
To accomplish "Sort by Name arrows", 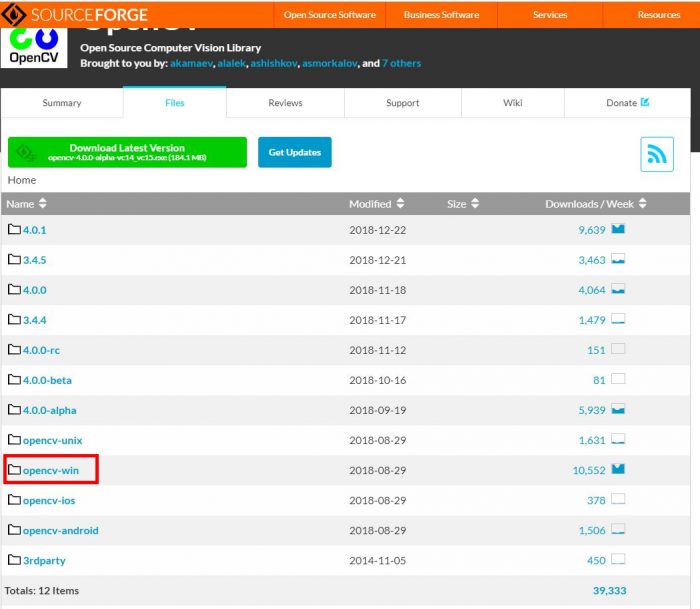I will 42,204.
